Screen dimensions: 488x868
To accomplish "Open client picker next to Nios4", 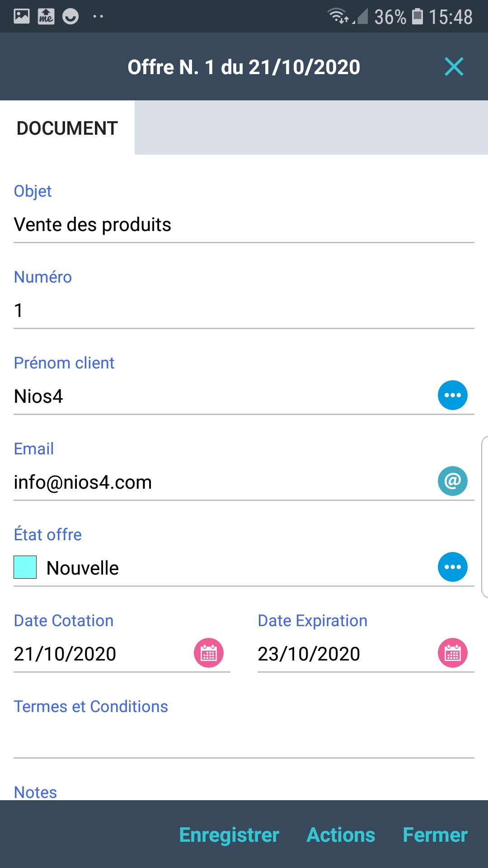I will [x=452, y=395].
